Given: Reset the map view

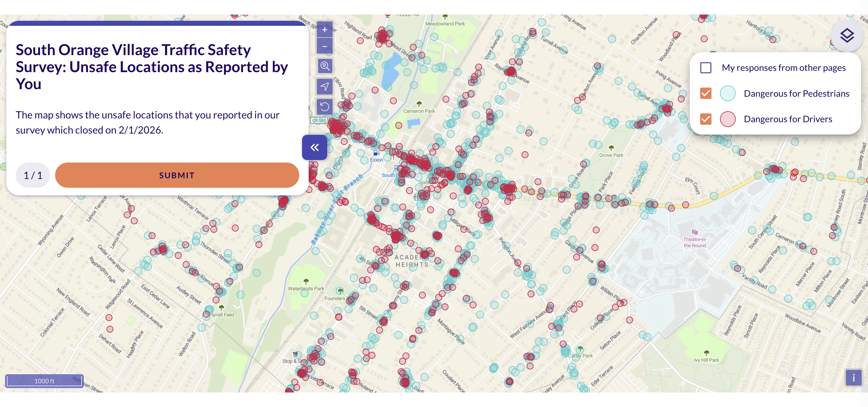Looking at the screenshot, I should pos(324,107).
